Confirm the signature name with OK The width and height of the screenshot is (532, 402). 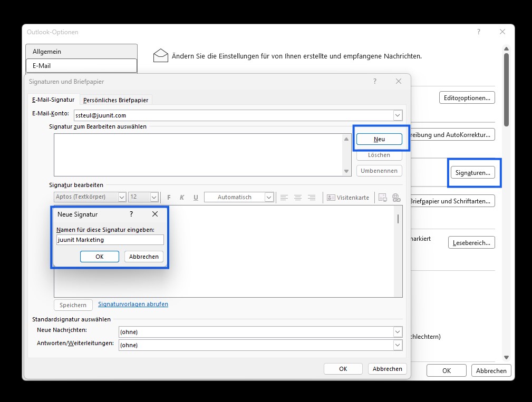(x=100, y=257)
